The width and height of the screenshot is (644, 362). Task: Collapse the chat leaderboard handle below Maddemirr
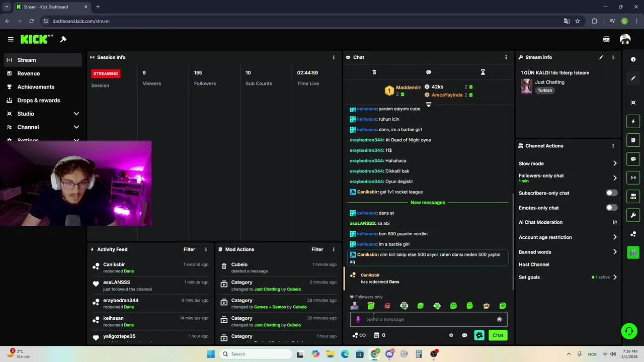(x=429, y=105)
